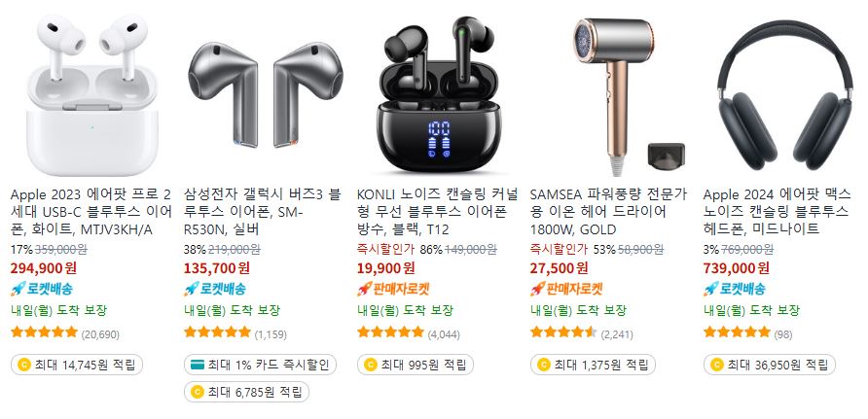
Task: Open the KONLI black earbuds product image
Action: tap(439, 94)
